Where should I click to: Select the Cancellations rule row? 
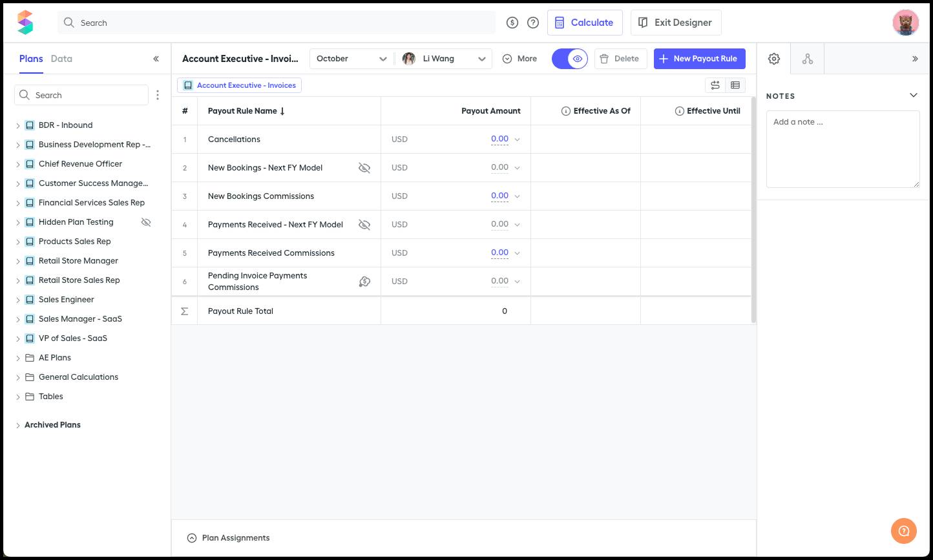[x=462, y=140]
